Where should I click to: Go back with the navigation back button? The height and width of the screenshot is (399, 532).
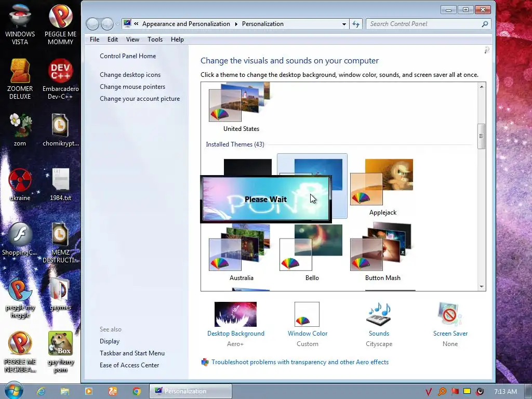coord(92,24)
